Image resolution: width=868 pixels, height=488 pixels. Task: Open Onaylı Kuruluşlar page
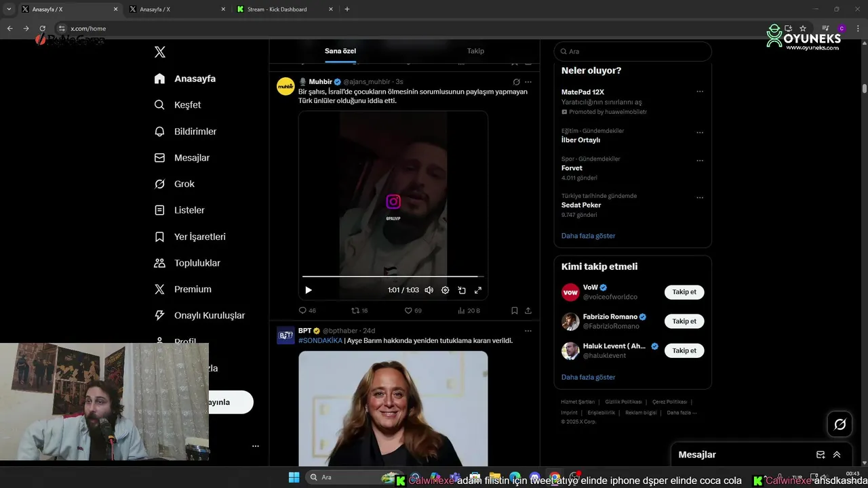(199, 315)
